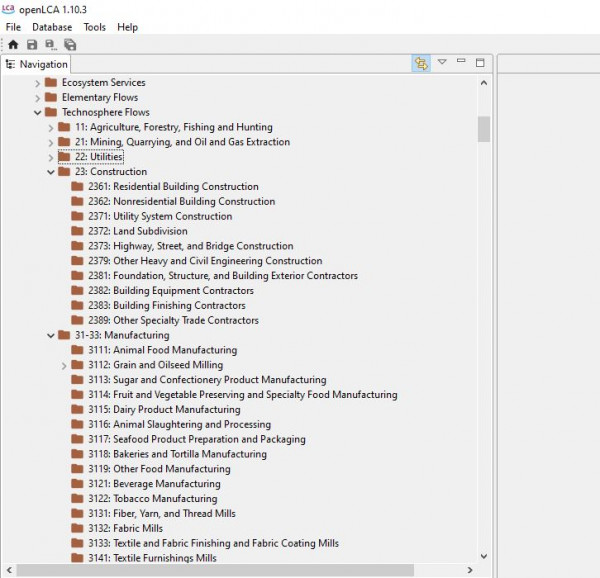This screenshot has height=578, width=600.
Task: Click the Home toolbar icon
Action: (13, 45)
